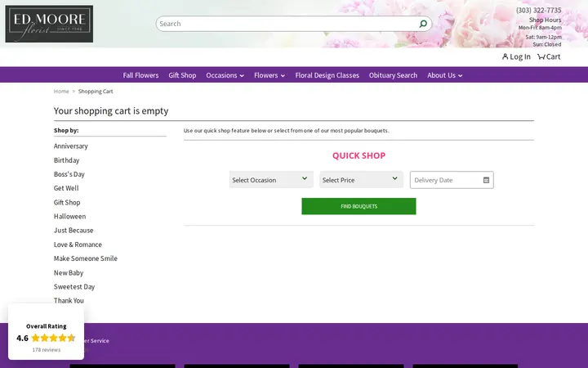This screenshot has width=588, height=368.
Task: Open Floral Design Classes page
Action: pos(327,75)
